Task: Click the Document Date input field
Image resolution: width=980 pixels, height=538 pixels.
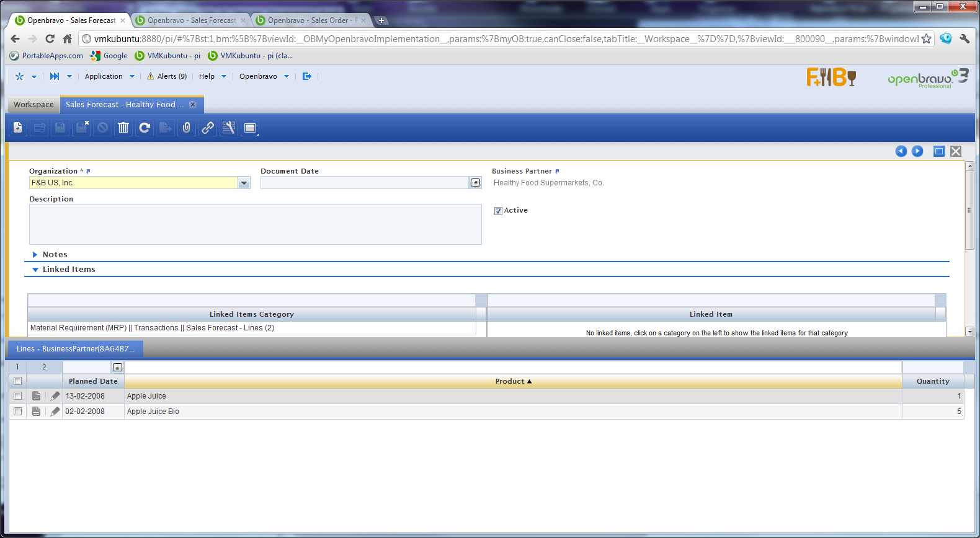Action: pos(365,183)
